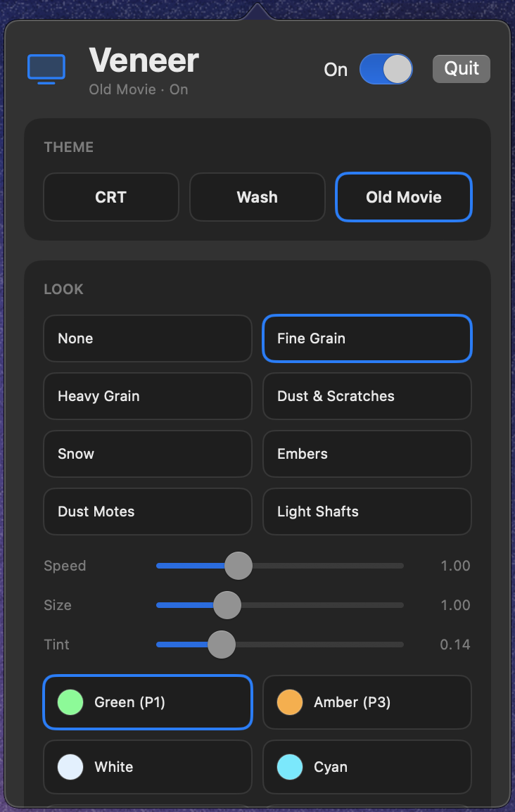The width and height of the screenshot is (515, 812).
Task: Choose the None look
Action: (148, 338)
